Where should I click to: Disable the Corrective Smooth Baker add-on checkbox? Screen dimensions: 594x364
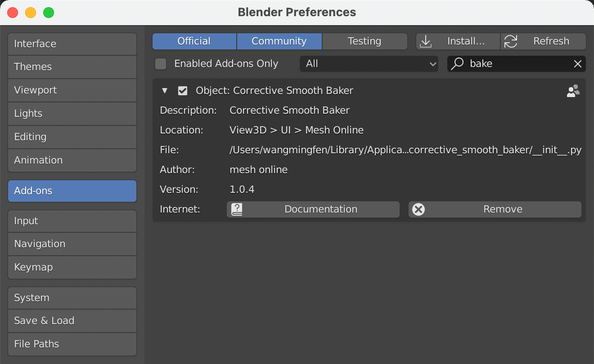(x=183, y=91)
